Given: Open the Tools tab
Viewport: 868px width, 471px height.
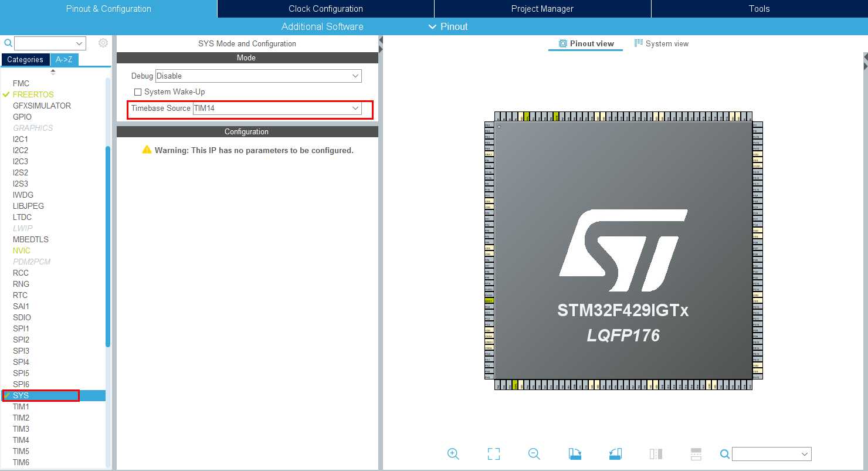Looking at the screenshot, I should 759,9.
